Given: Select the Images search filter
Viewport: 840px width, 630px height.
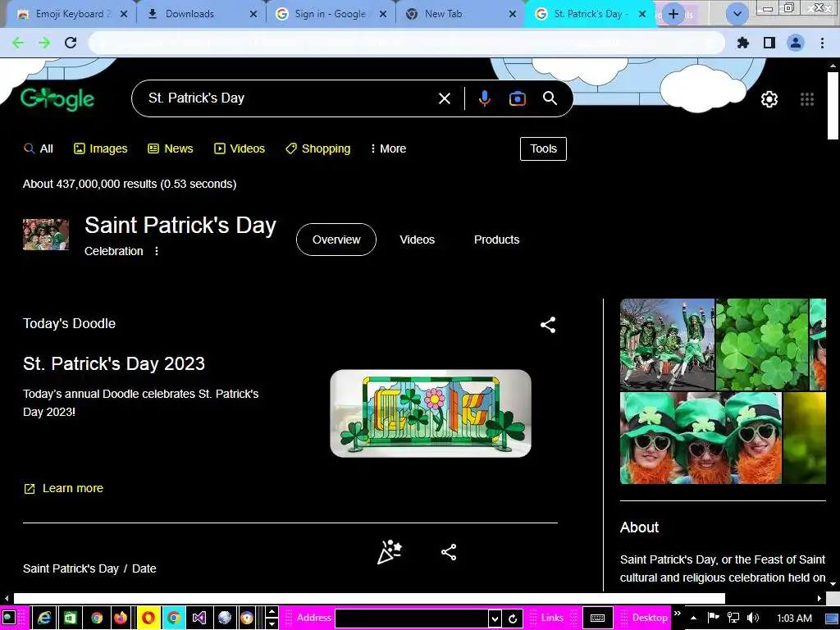Looking at the screenshot, I should pyautogui.click(x=101, y=148).
